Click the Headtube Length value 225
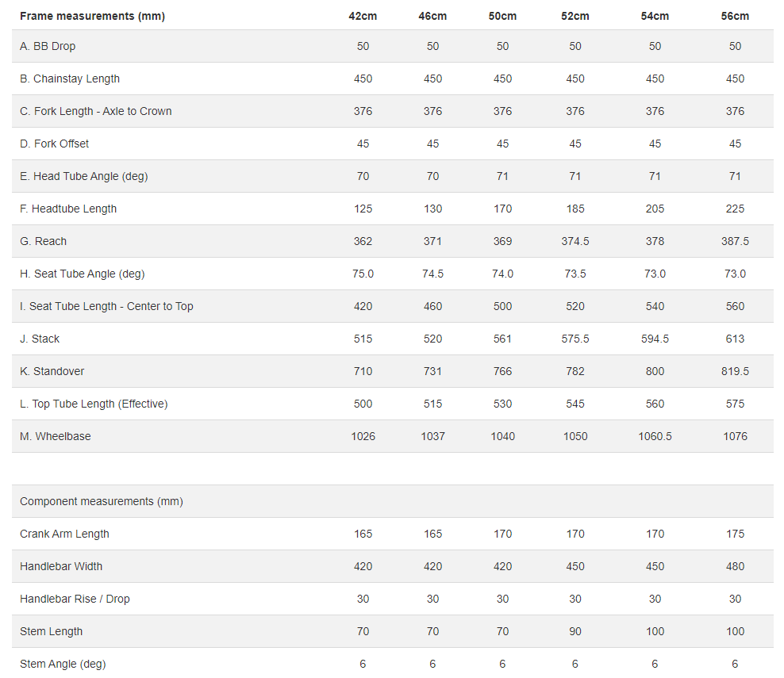Viewport: 784px width, 678px height. (735, 209)
